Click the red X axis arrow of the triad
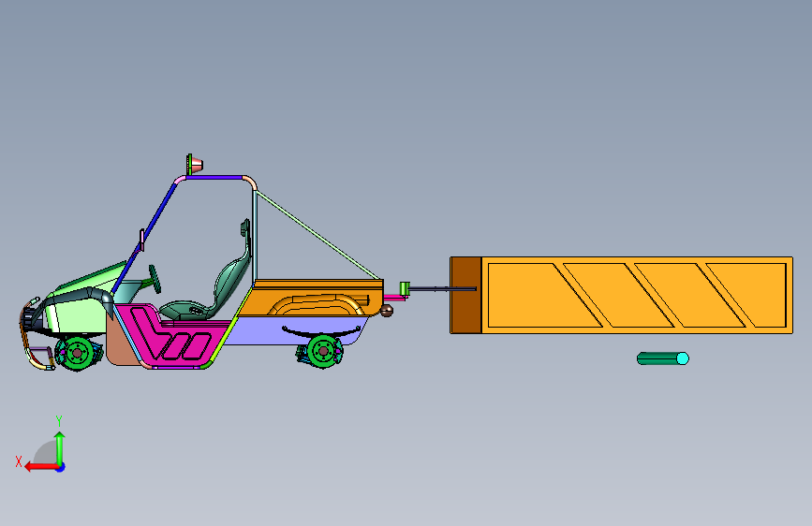812x526 pixels. tap(40, 467)
